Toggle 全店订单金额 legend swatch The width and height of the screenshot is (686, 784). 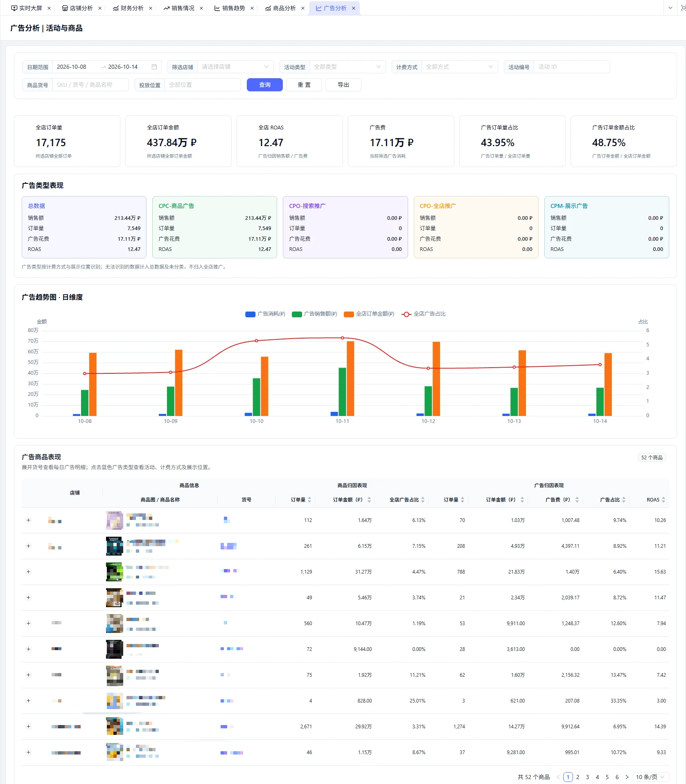pos(349,314)
